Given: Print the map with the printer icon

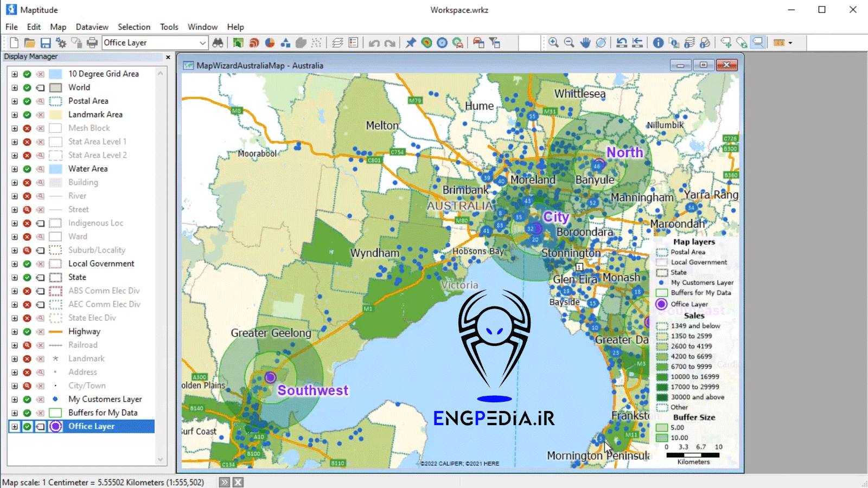Looking at the screenshot, I should pyautogui.click(x=92, y=43).
